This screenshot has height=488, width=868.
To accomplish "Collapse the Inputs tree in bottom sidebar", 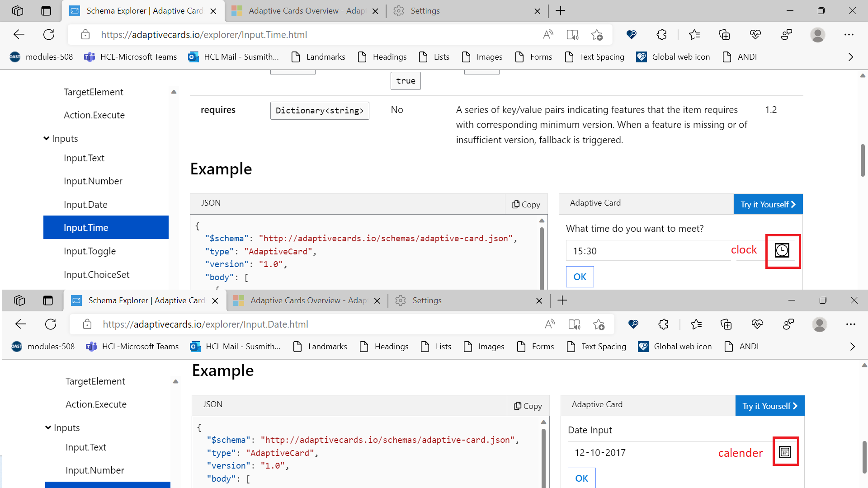I will 48,428.
